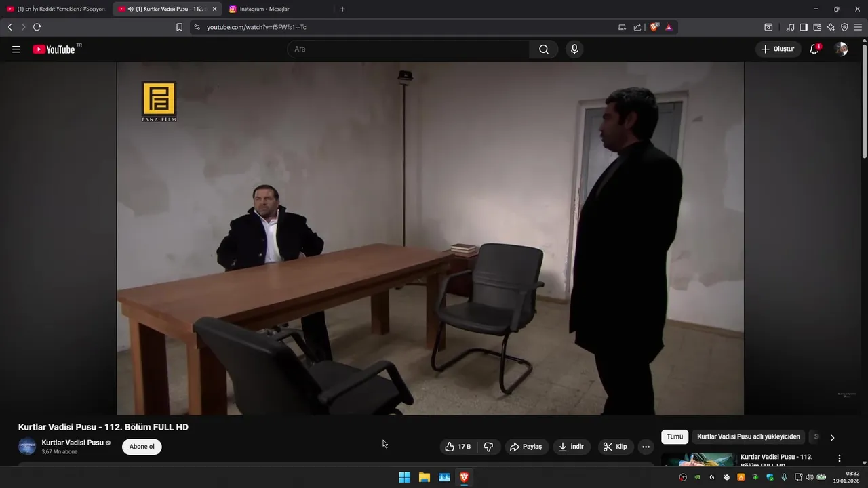
Task: Open Brave Leo AI sparkle icon
Action: click(831, 27)
